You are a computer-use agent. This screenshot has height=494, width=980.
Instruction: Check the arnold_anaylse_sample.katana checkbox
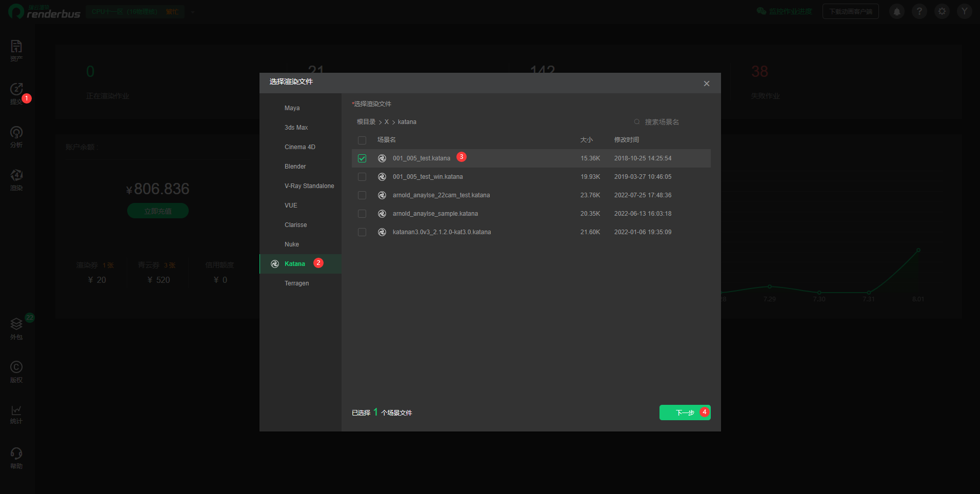point(362,214)
